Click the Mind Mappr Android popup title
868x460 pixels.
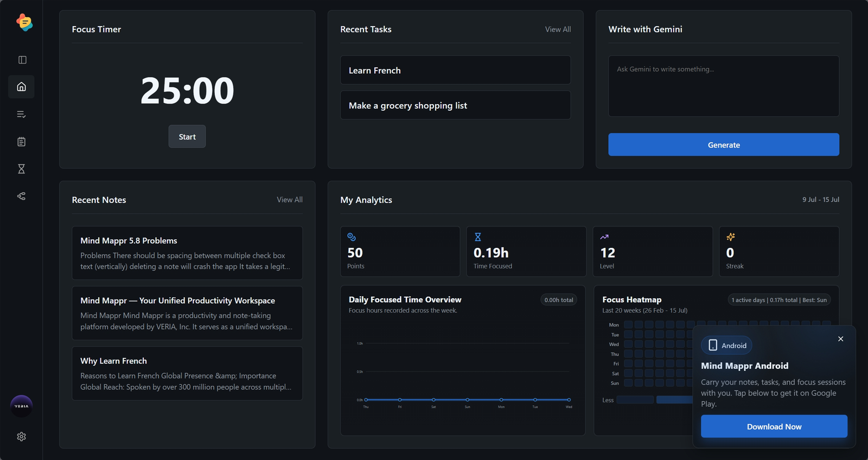pyautogui.click(x=745, y=366)
